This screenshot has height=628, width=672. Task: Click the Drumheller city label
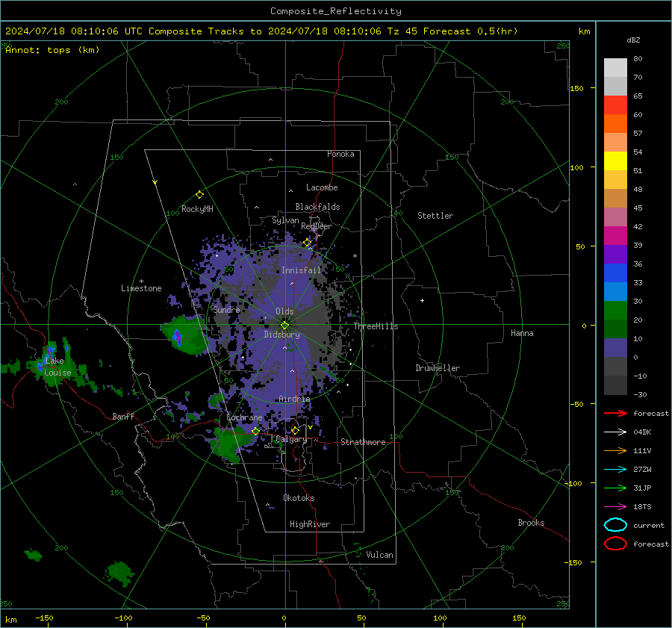tap(438, 368)
